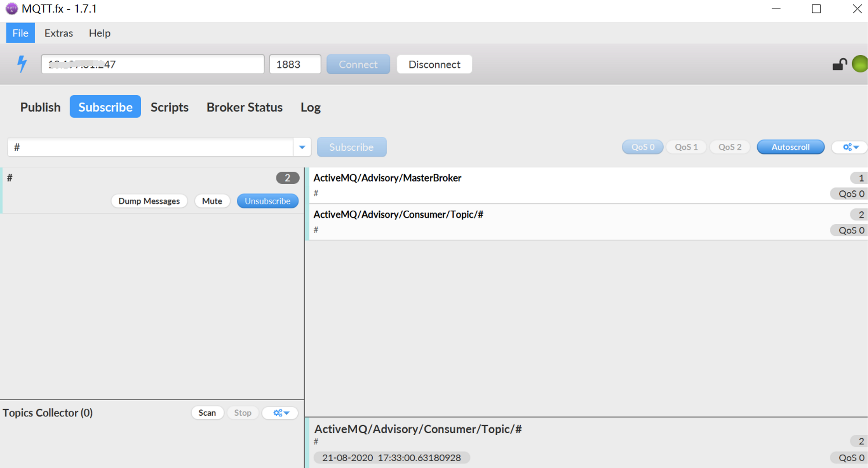Image resolution: width=868 pixels, height=468 pixels.
Task: Toggle the Autoscroll button
Action: [791, 147]
